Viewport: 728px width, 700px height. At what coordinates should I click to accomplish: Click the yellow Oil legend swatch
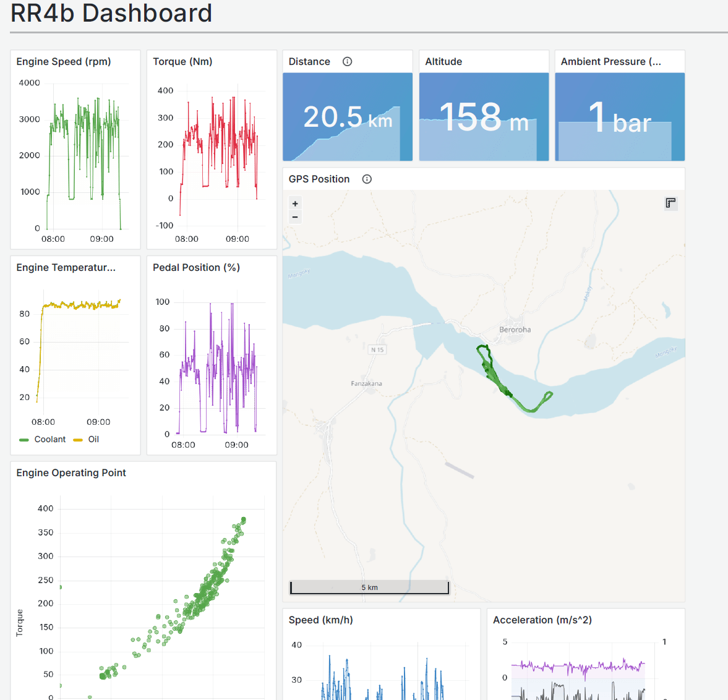[78, 440]
